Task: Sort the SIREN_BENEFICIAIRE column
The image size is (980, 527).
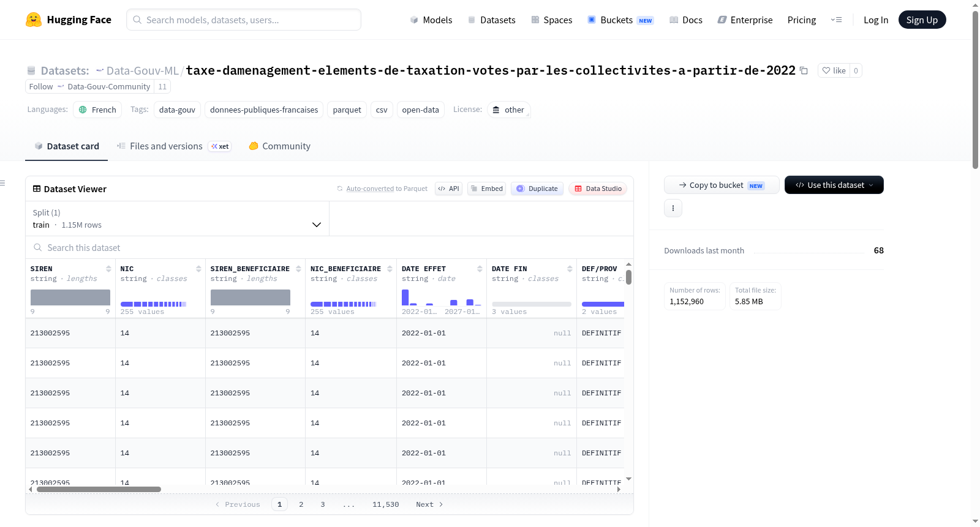Action: [298, 269]
